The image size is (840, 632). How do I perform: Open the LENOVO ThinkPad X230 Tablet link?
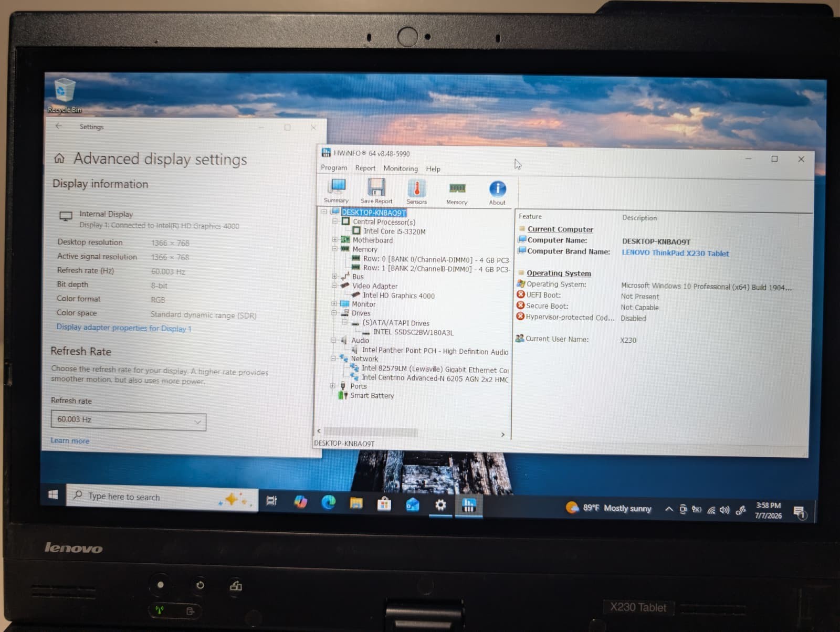pyautogui.click(x=675, y=253)
